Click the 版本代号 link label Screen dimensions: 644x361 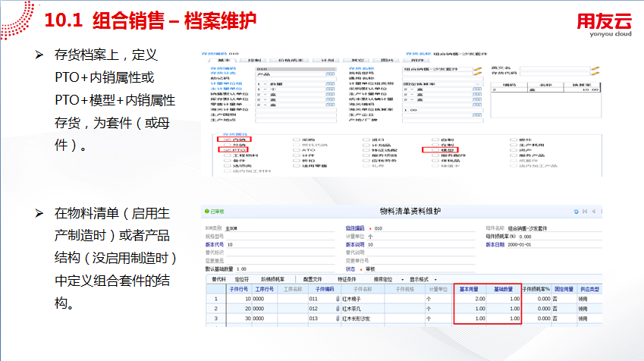point(215,245)
